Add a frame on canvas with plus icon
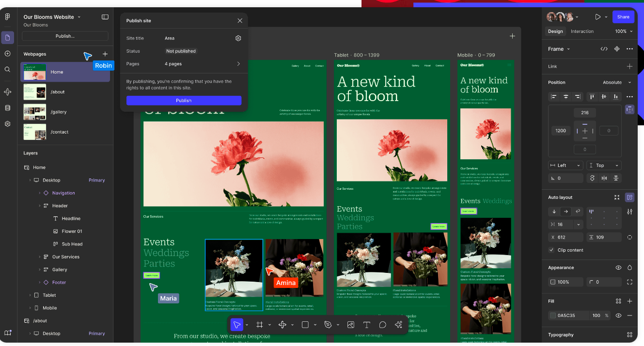The width and height of the screenshot is (644, 346). 512,36
